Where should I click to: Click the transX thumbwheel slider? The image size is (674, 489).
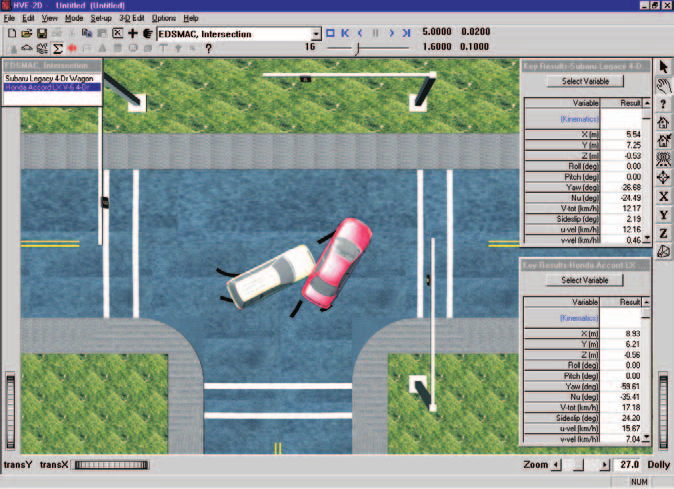click(111, 465)
